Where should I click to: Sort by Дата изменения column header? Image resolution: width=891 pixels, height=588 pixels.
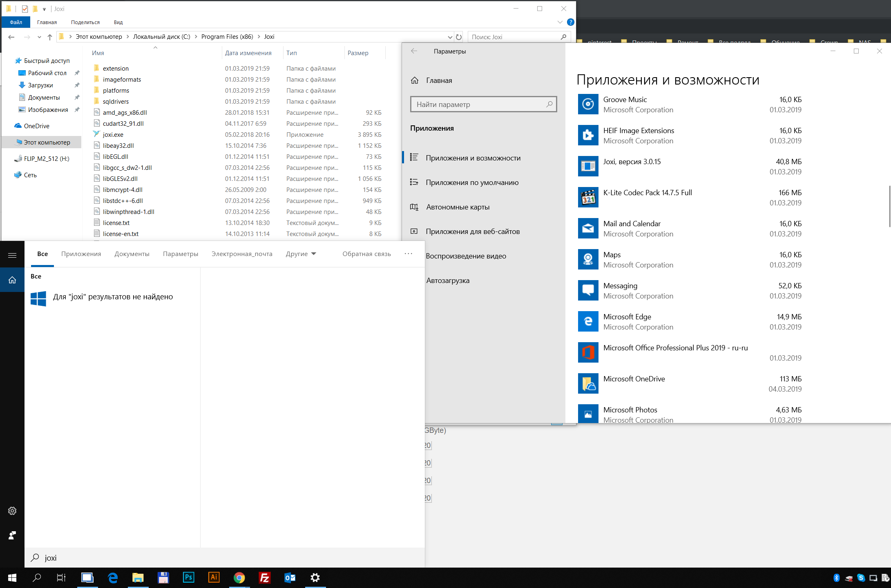pyautogui.click(x=248, y=53)
